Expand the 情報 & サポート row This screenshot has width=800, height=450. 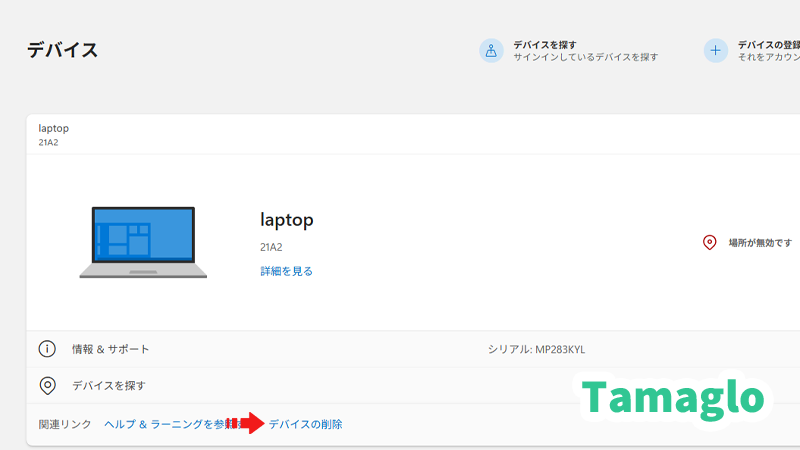111,349
